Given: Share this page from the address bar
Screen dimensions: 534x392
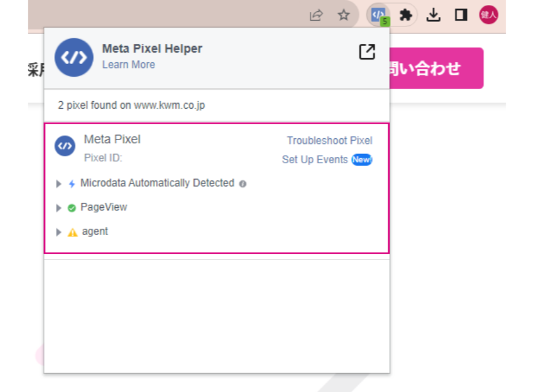Looking at the screenshot, I should coord(316,15).
